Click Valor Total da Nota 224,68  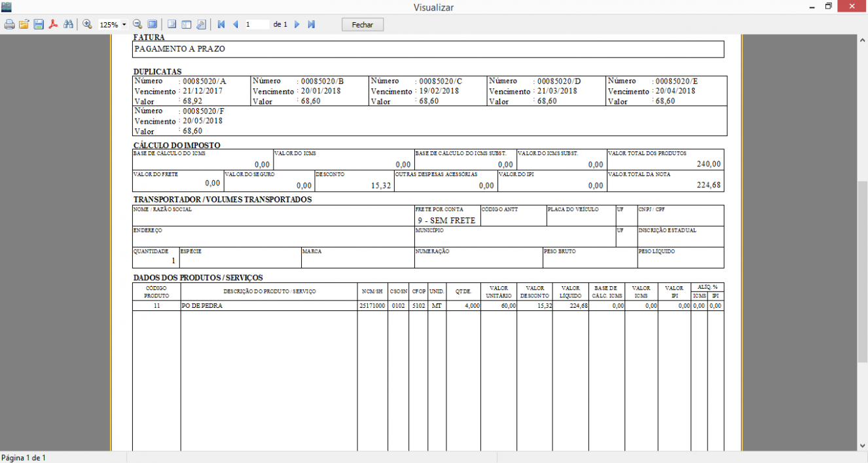pyautogui.click(x=709, y=185)
